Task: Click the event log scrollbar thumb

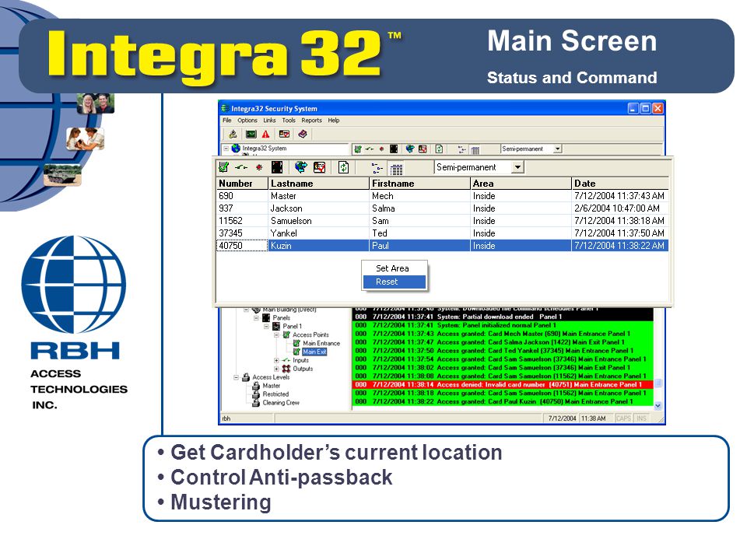Action: tap(658, 383)
